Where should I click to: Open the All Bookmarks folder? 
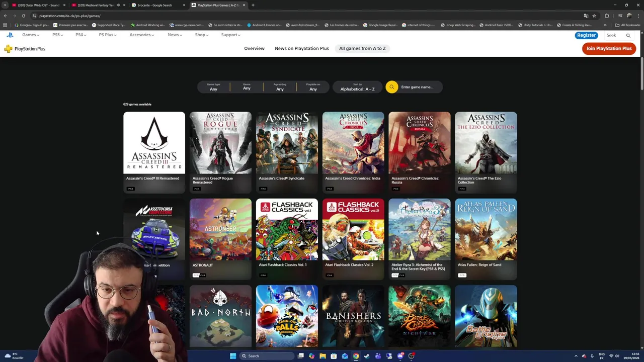click(627, 25)
